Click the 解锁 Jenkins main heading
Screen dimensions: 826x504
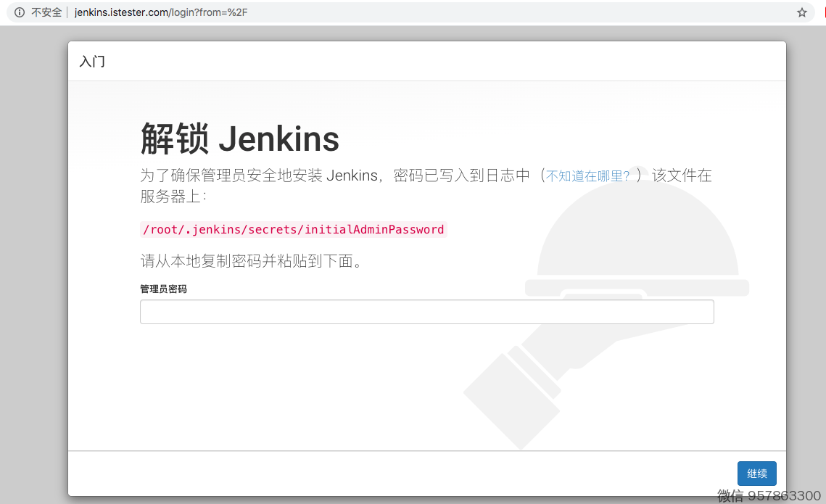point(239,139)
